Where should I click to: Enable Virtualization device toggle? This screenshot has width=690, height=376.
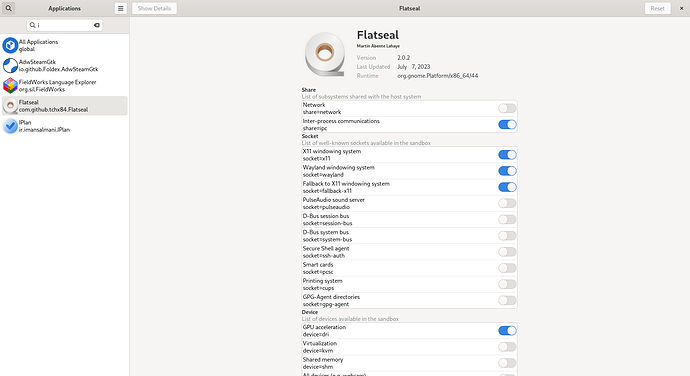[x=507, y=347]
